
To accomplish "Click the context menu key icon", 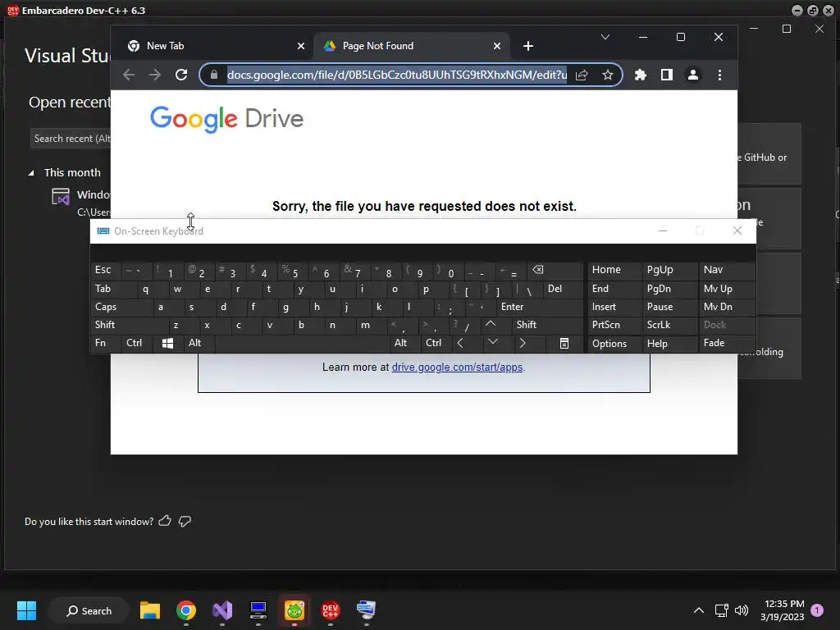I will [x=564, y=344].
